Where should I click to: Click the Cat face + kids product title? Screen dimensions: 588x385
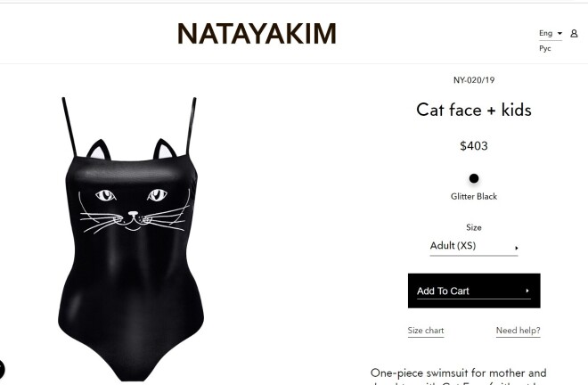474,110
